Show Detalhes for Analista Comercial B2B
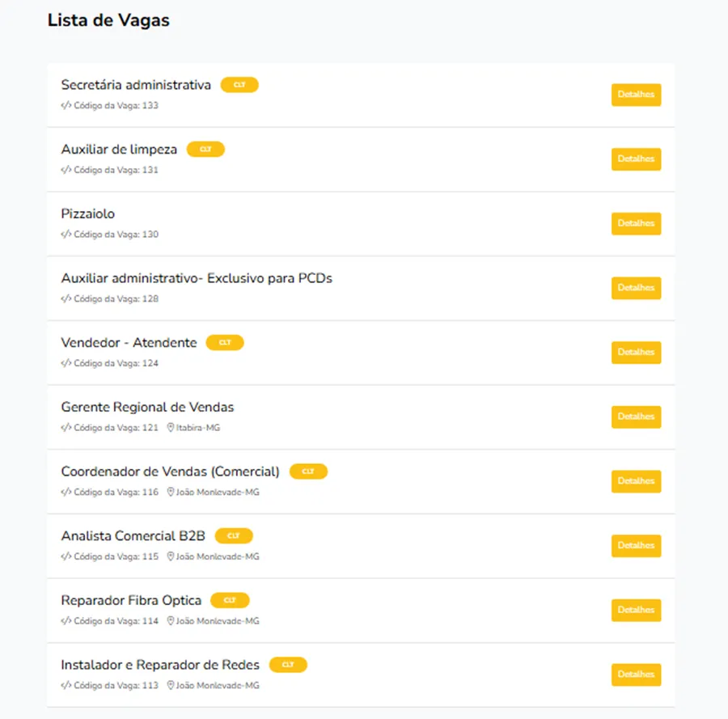This screenshot has width=728, height=719. click(x=636, y=546)
